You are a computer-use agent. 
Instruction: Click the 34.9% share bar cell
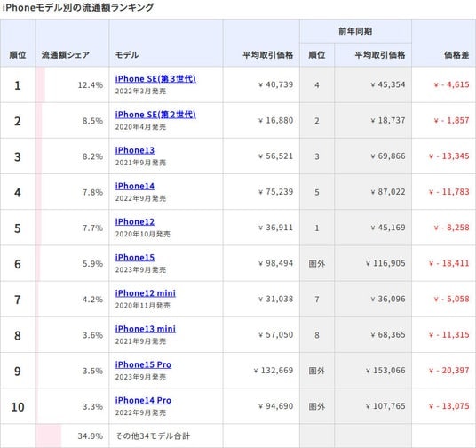pos(72,436)
